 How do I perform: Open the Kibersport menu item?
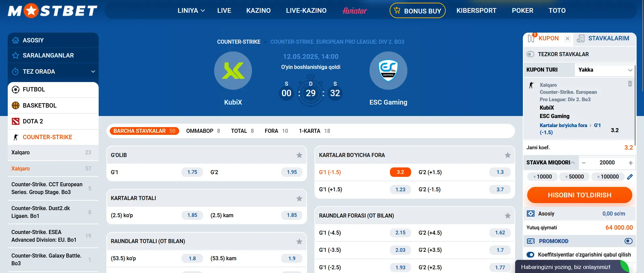476,10
